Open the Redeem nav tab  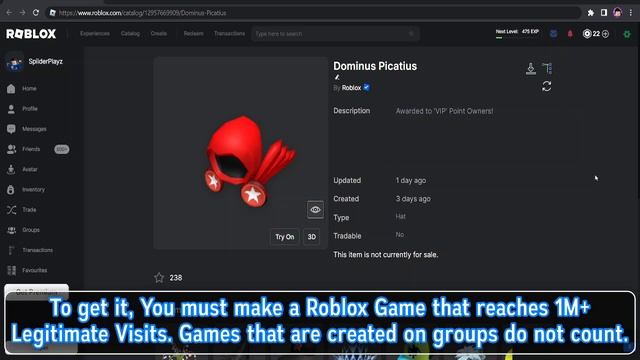point(193,34)
